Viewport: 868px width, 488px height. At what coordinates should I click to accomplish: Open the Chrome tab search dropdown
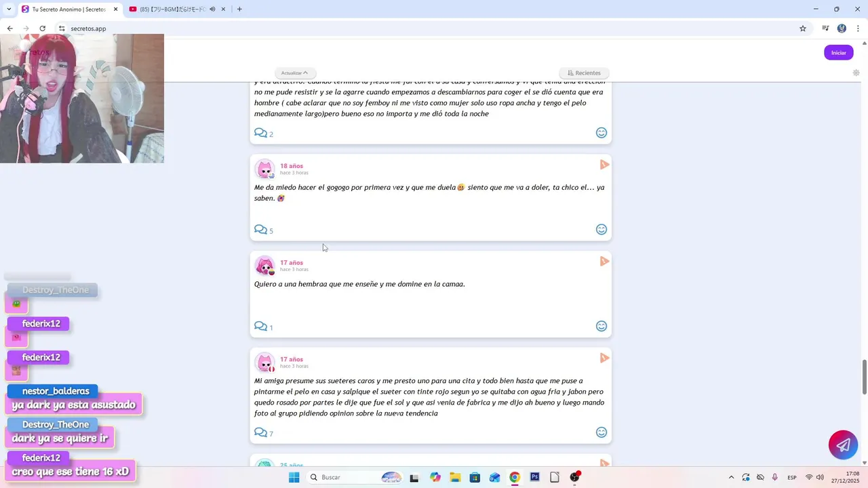point(9,9)
